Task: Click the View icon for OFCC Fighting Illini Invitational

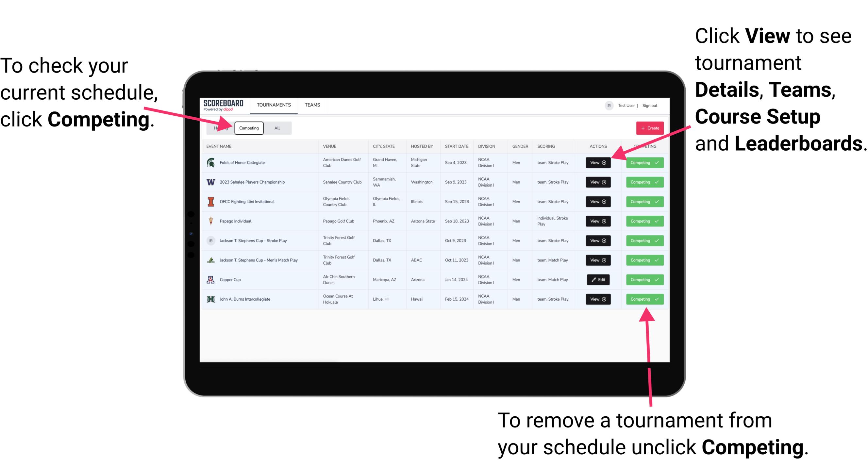Action: pos(598,202)
